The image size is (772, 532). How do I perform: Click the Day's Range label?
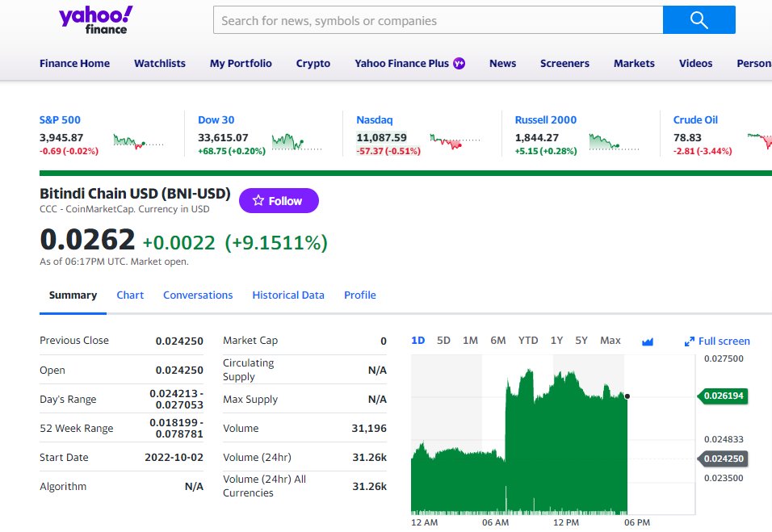pyautogui.click(x=68, y=399)
